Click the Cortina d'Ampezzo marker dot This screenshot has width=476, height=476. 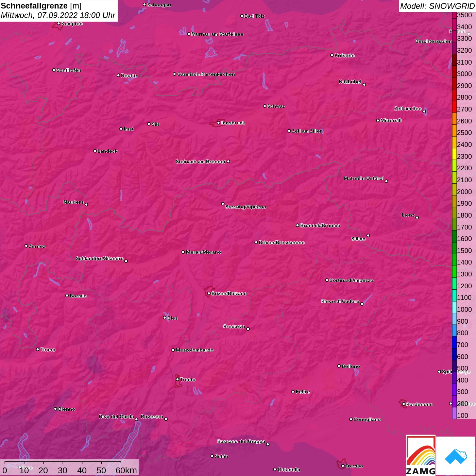327,280
